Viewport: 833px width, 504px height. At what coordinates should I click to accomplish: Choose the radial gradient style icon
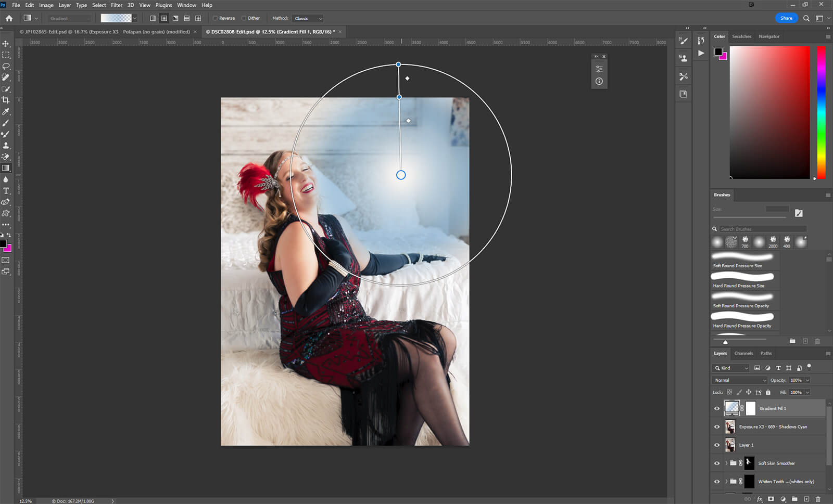[164, 18]
